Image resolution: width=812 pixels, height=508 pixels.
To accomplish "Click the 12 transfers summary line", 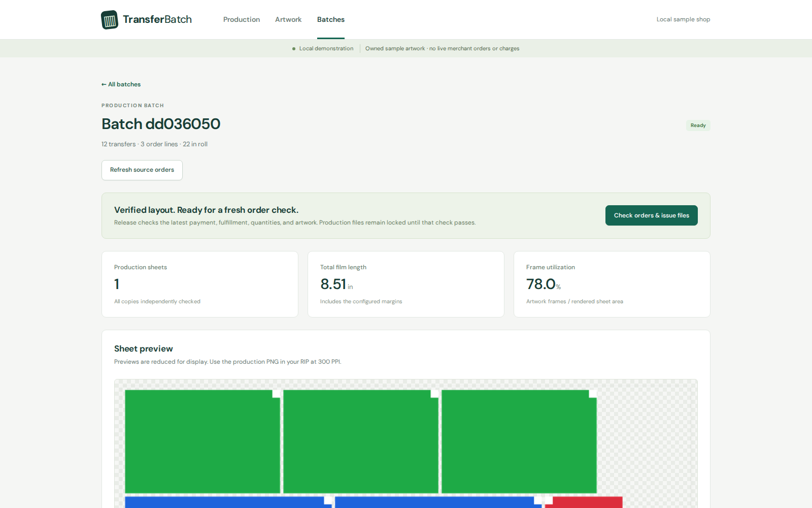I will (x=154, y=144).
